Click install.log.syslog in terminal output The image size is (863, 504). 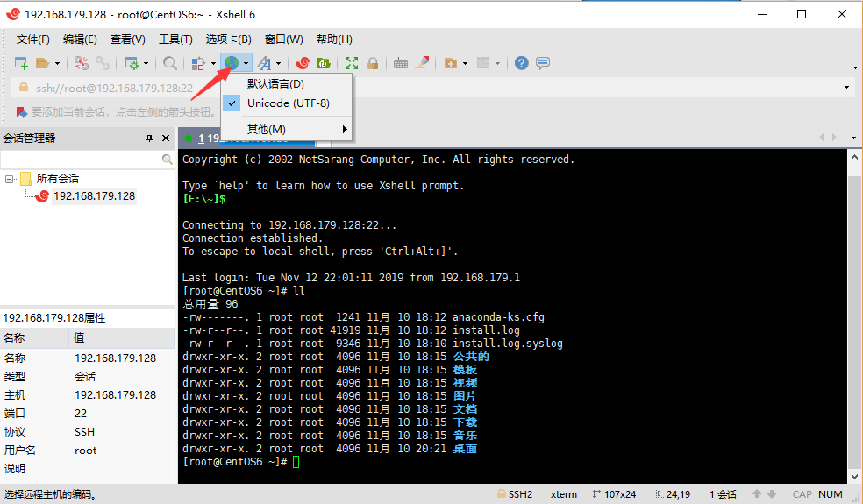coord(508,344)
